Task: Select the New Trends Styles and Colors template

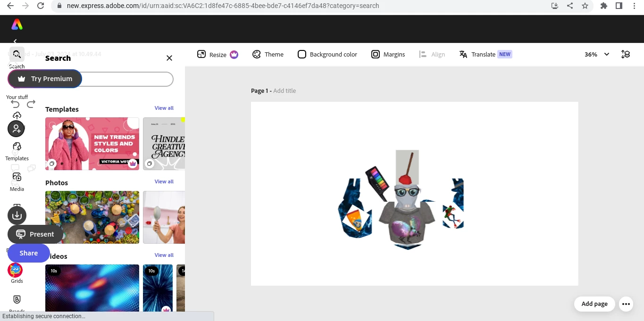Action: (x=92, y=144)
